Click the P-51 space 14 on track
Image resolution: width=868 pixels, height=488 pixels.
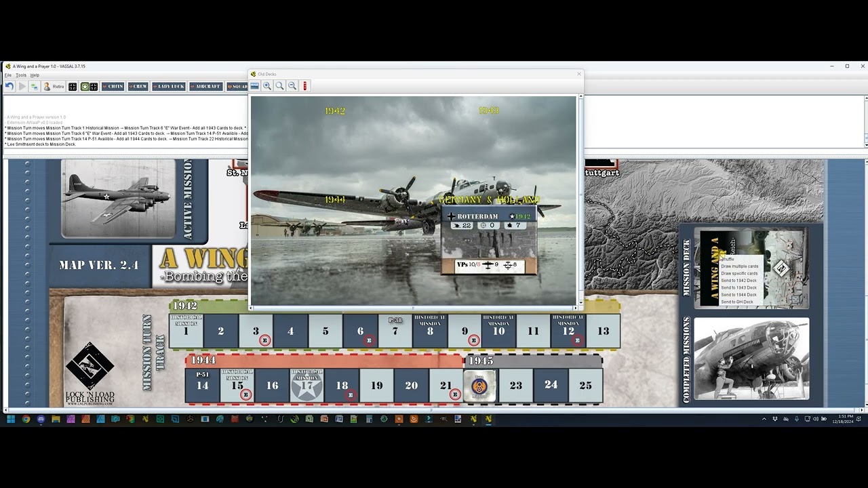click(202, 385)
